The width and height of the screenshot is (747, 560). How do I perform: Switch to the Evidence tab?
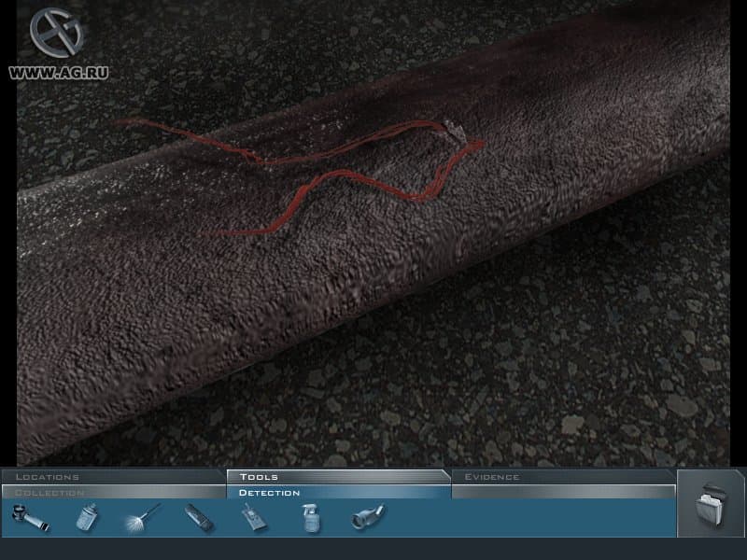563,477
